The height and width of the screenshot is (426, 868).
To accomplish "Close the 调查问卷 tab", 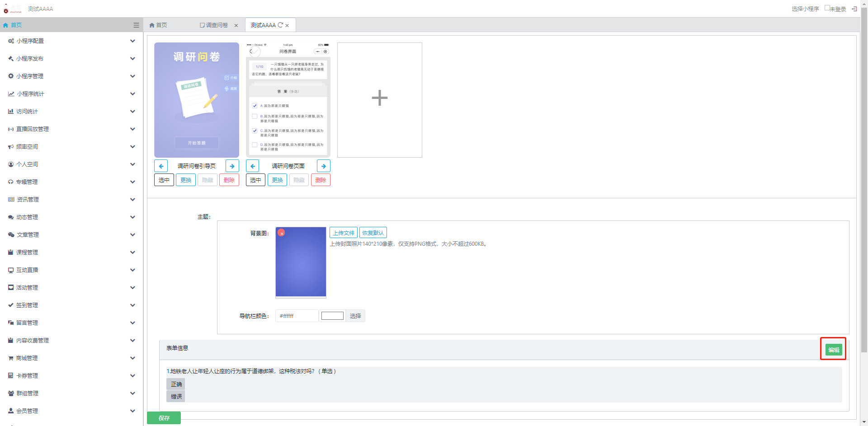I will pos(236,26).
